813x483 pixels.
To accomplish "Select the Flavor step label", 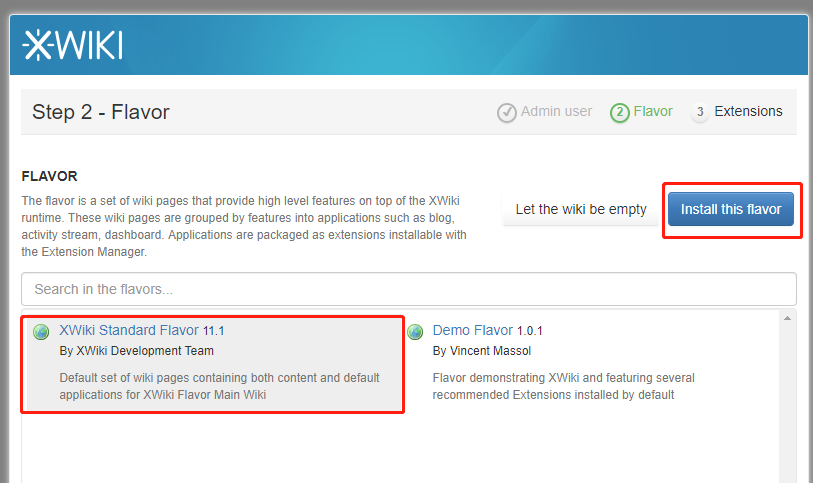I will [x=653, y=111].
